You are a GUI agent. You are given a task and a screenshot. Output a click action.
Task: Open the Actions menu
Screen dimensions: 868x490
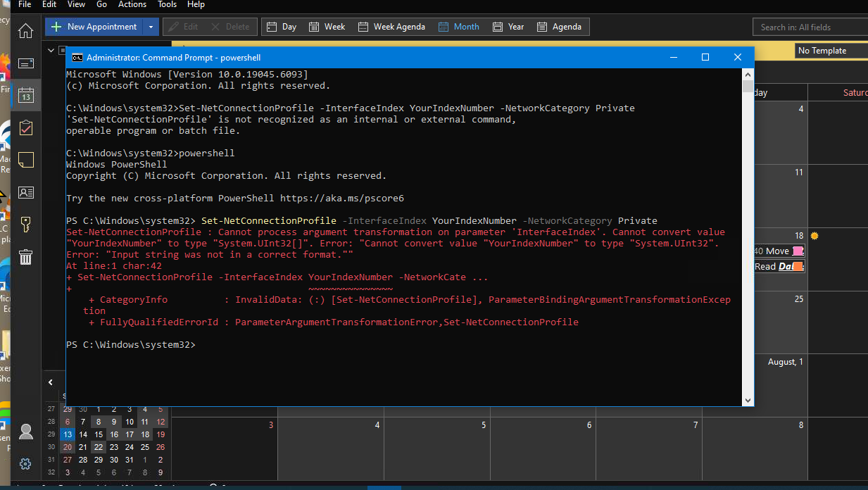coord(132,4)
